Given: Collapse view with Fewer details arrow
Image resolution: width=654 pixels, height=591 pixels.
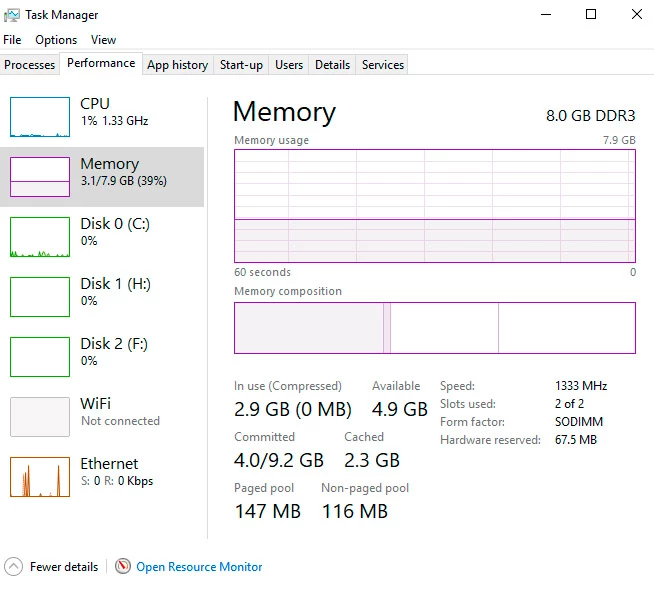Looking at the screenshot, I should pyautogui.click(x=14, y=567).
